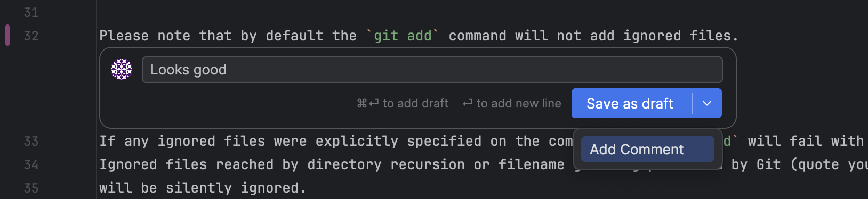Click line number 32 in the gutter

pyautogui.click(x=31, y=36)
